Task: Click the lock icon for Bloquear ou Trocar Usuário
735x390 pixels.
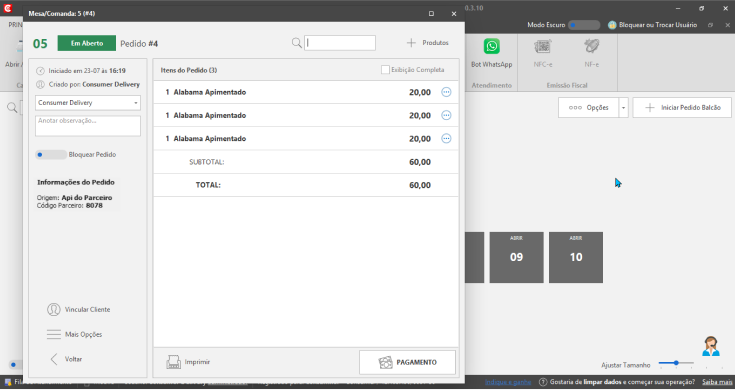Action: [612, 25]
